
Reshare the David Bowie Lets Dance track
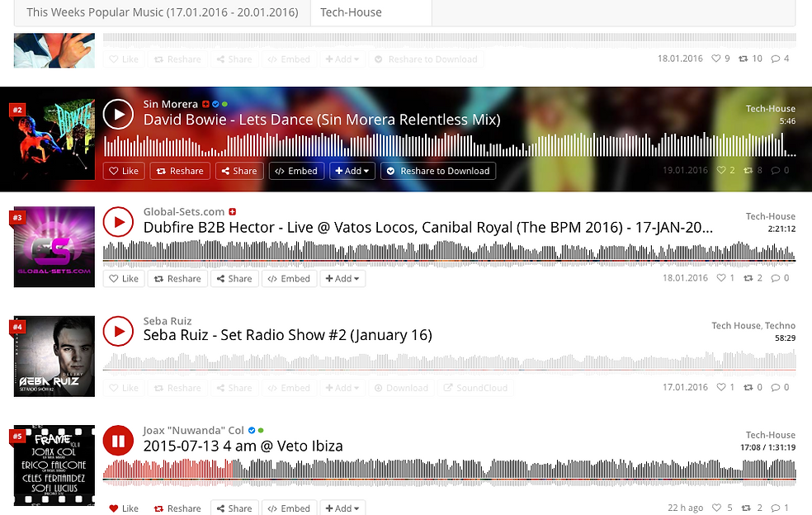point(180,171)
